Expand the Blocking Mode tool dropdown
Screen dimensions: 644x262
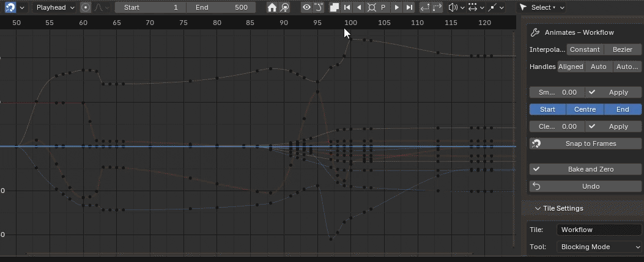click(599, 247)
